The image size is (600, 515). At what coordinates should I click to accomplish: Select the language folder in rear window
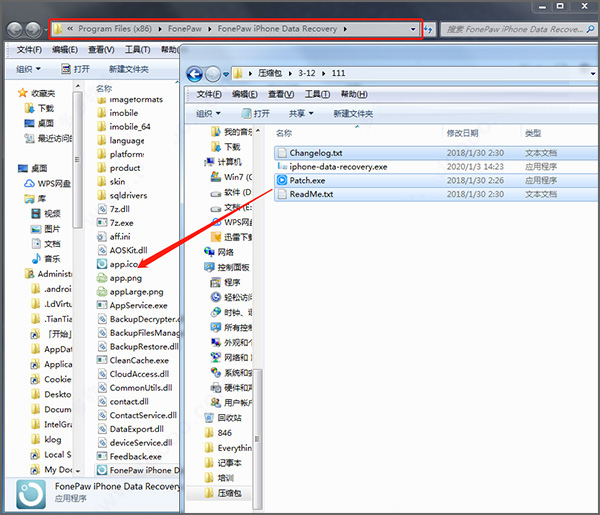click(x=127, y=140)
